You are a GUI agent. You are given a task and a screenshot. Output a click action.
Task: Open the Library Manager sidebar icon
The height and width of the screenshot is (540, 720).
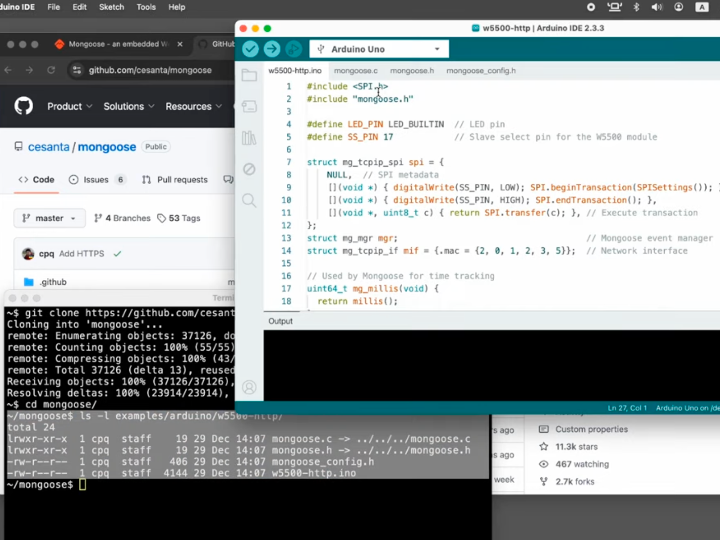[x=249, y=138]
